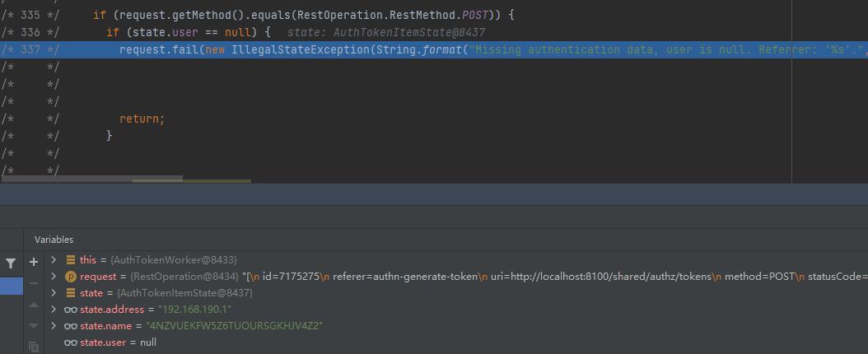Click the filter icon beside Variables
The image size is (868, 354).
11,263
